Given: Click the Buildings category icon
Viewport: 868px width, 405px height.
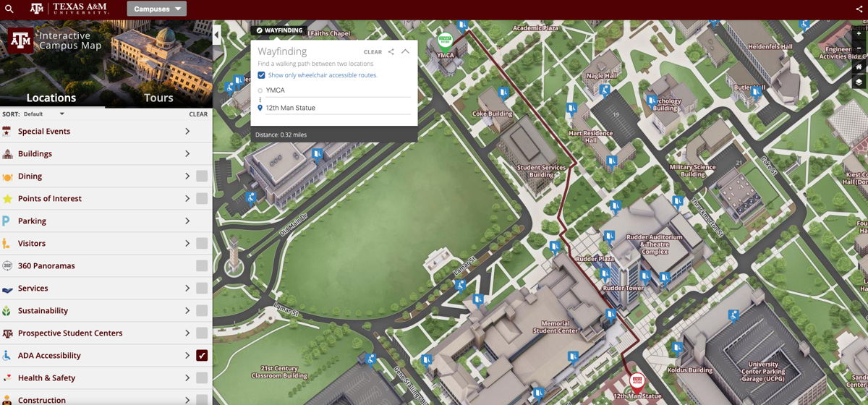Looking at the screenshot, I should (x=7, y=154).
